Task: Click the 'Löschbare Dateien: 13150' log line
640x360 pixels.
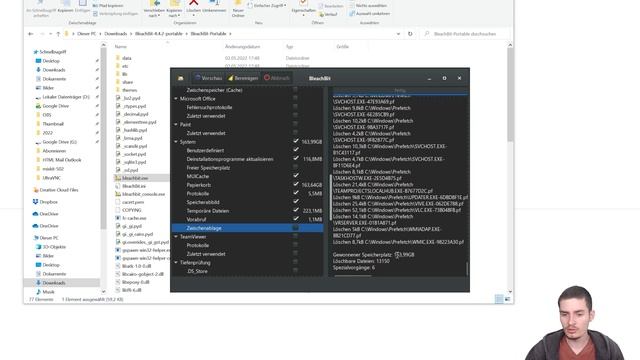Action: [361, 261]
